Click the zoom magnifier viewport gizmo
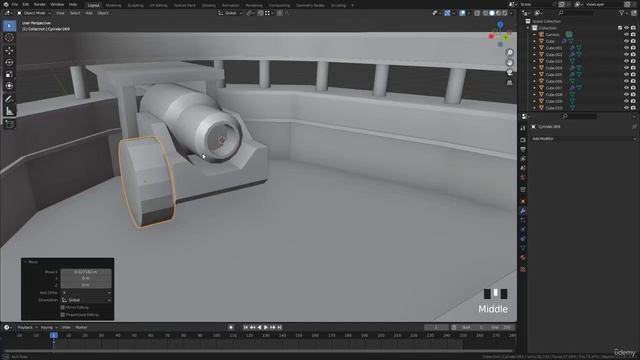The image size is (640, 360). [509, 52]
